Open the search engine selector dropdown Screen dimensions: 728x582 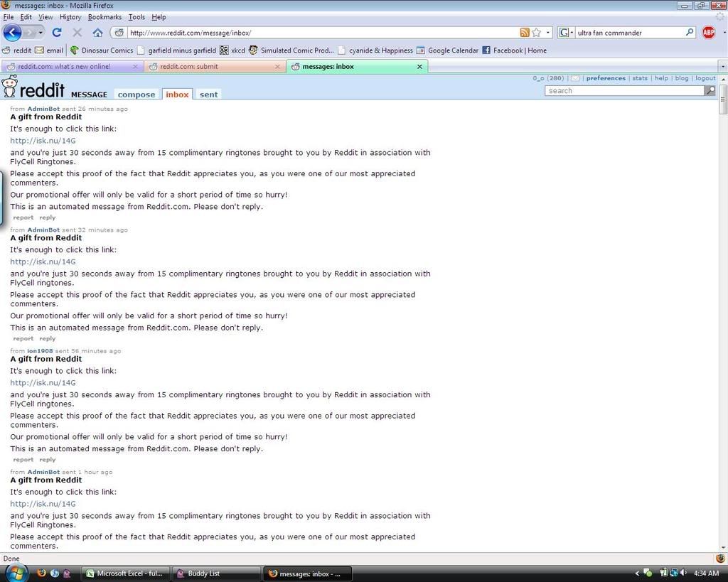pos(566,33)
